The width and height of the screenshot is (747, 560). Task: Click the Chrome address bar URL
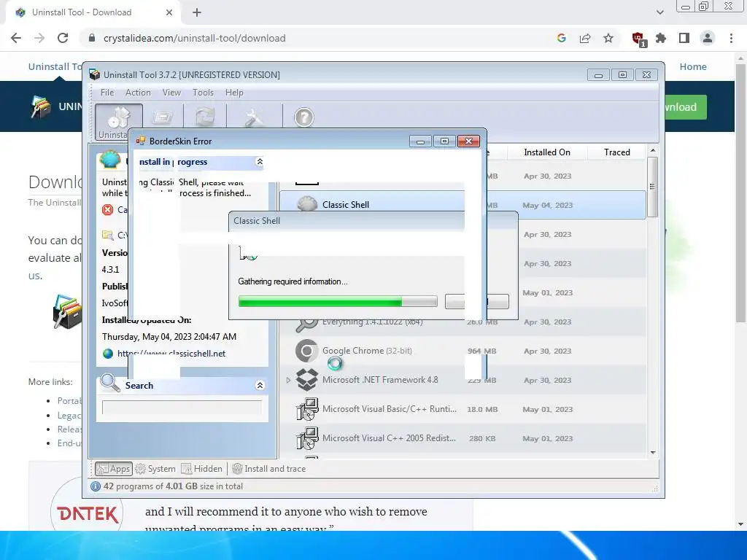194,38
